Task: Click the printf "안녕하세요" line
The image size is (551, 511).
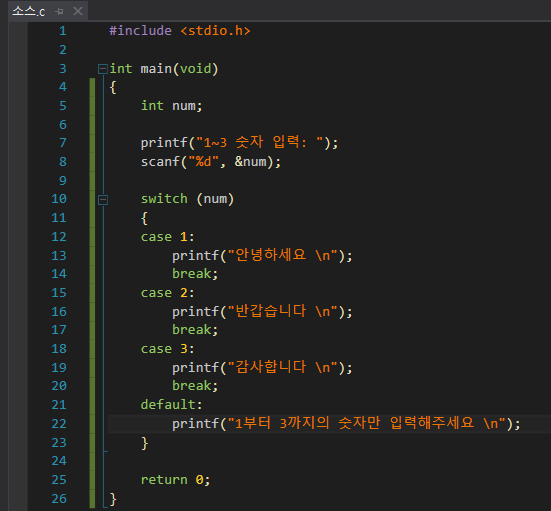Action: point(262,255)
